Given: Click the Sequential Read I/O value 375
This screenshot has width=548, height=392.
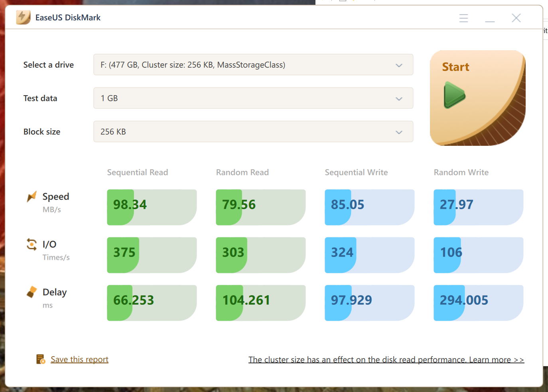Looking at the screenshot, I should click(x=124, y=253).
